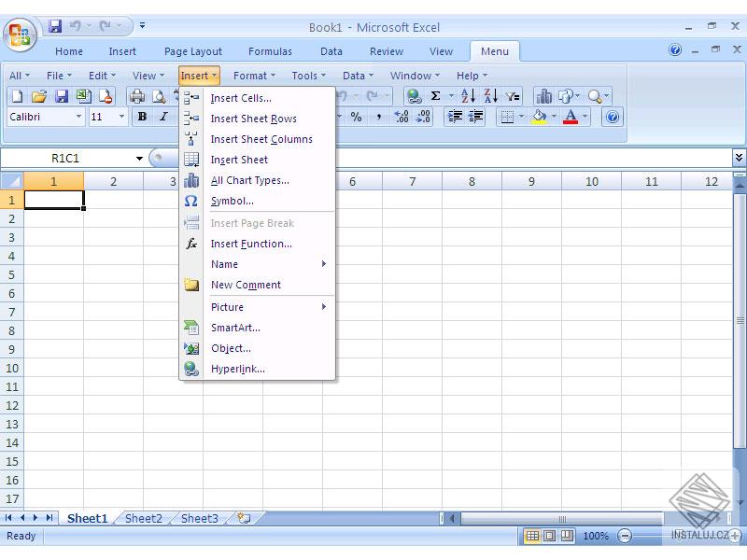
Task: Click the chart icon in the toolbar
Action: tap(543, 97)
